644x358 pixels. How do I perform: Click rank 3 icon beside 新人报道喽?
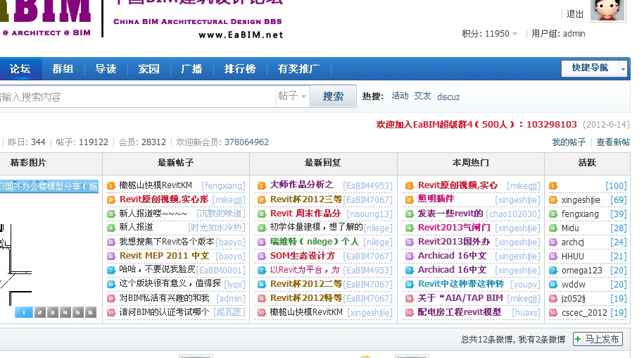[x=111, y=214]
